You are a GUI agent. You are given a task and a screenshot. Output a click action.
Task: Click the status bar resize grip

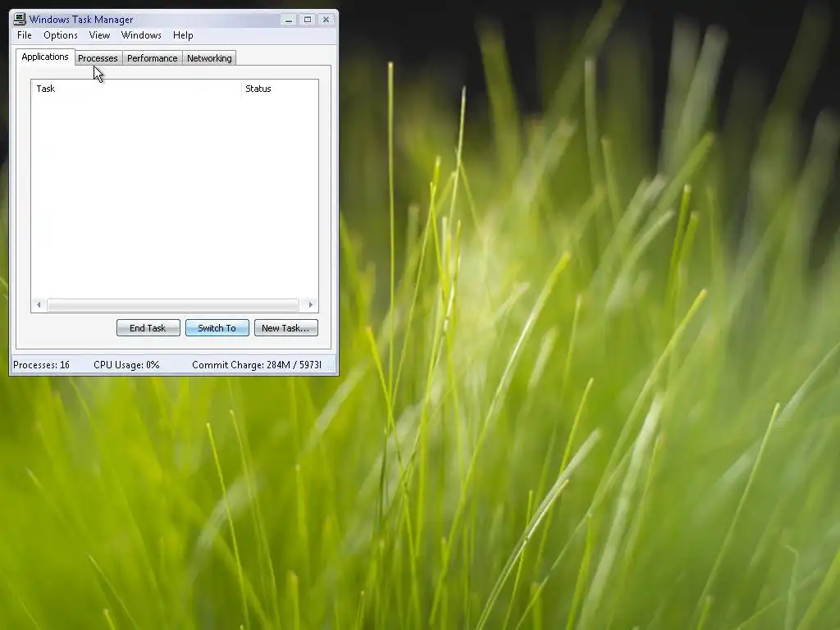click(x=331, y=367)
